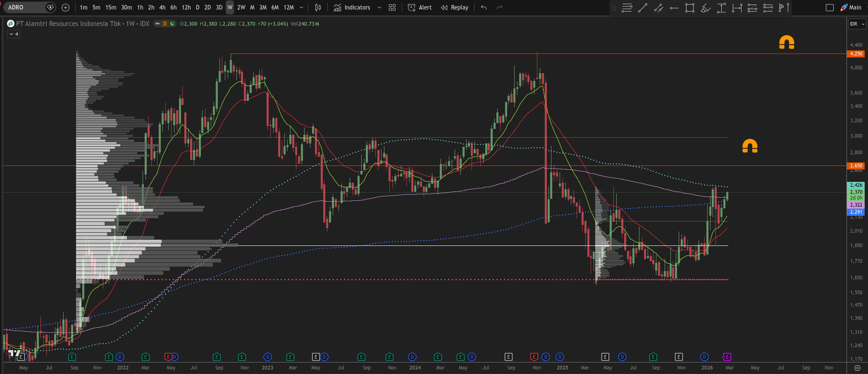Select the Rectangle drawing tool
This screenshot has height=374, width=868.
click(x=690, y=8)
